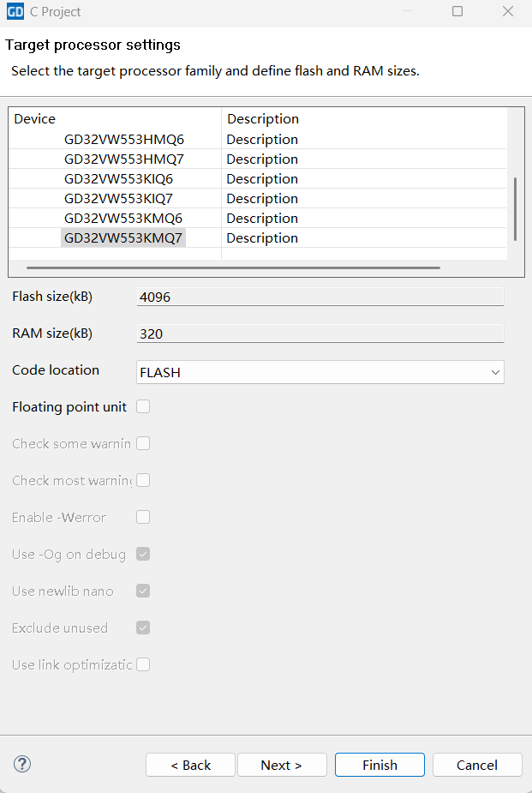This screenshot has width=532, height=793.
Task: Enable the Floating point unit checkbox
Action: coord(143,406)
